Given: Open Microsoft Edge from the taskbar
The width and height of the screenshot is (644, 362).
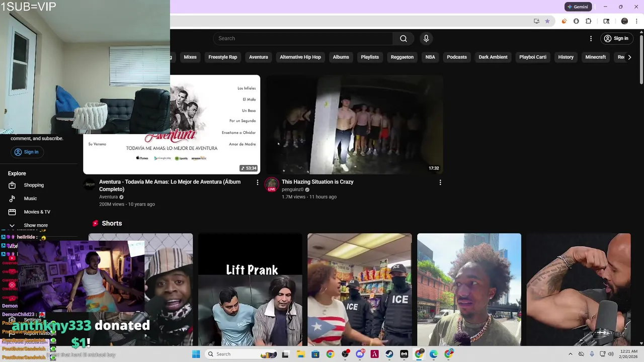Looking at the screenshot, I should point(434,354).
